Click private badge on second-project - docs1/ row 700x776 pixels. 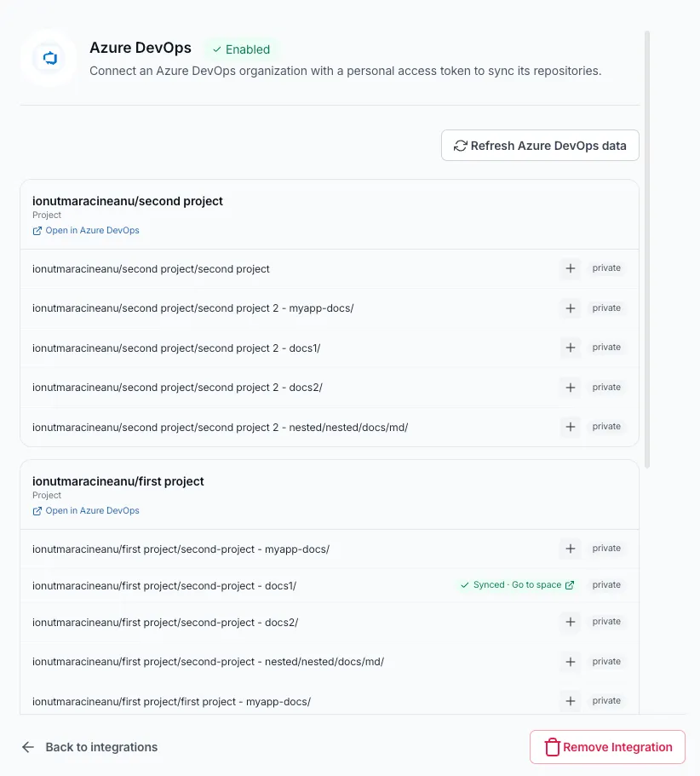(x=606, y=584)
